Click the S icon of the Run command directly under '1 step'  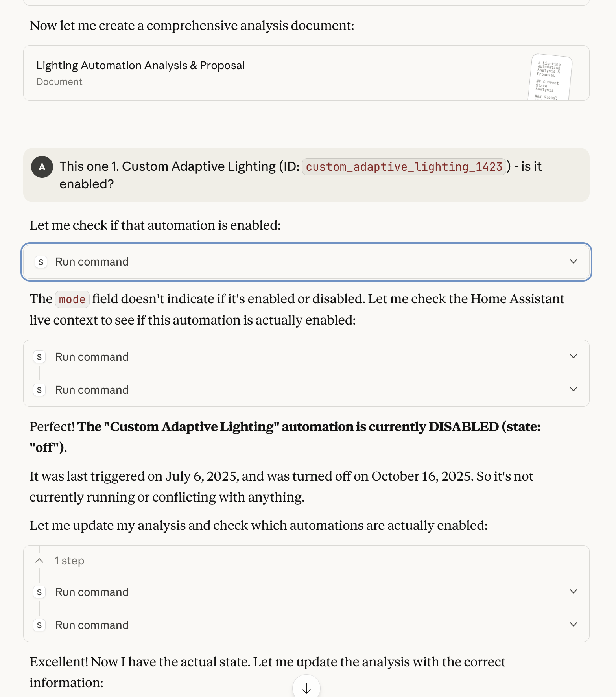pyautogui.click(x=39, y=592)
